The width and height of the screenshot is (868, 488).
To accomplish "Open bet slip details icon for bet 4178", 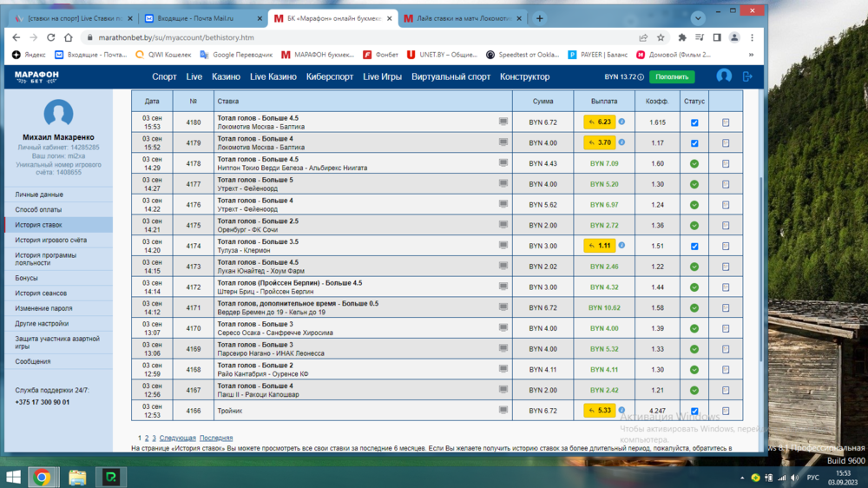I will [x=725, y=164].
